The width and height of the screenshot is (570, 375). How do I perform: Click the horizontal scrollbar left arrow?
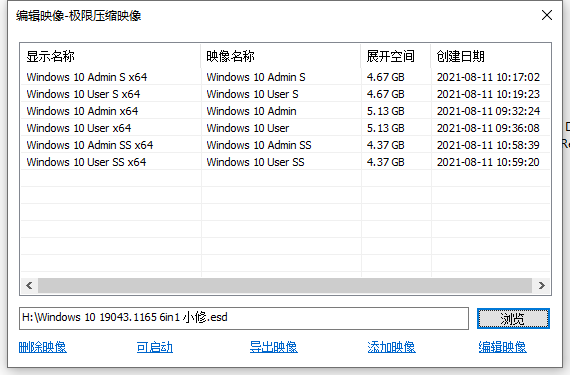pyautogui.click(x=29, y=285)
